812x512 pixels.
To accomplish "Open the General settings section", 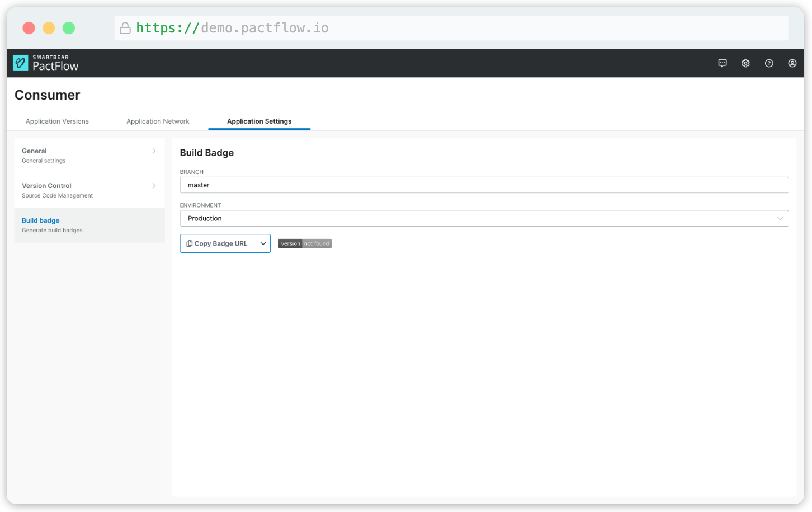I will (89, 156).
